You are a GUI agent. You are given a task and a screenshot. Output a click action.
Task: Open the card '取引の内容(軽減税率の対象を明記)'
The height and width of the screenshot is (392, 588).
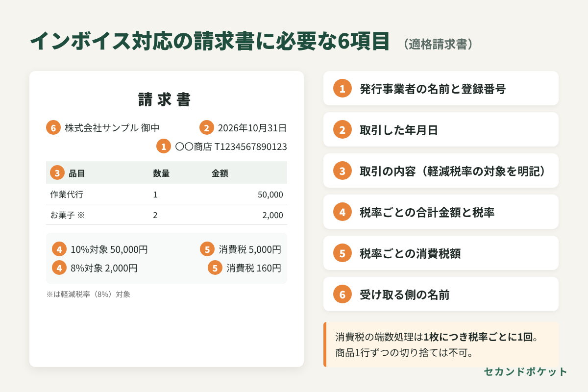[441, 171]
